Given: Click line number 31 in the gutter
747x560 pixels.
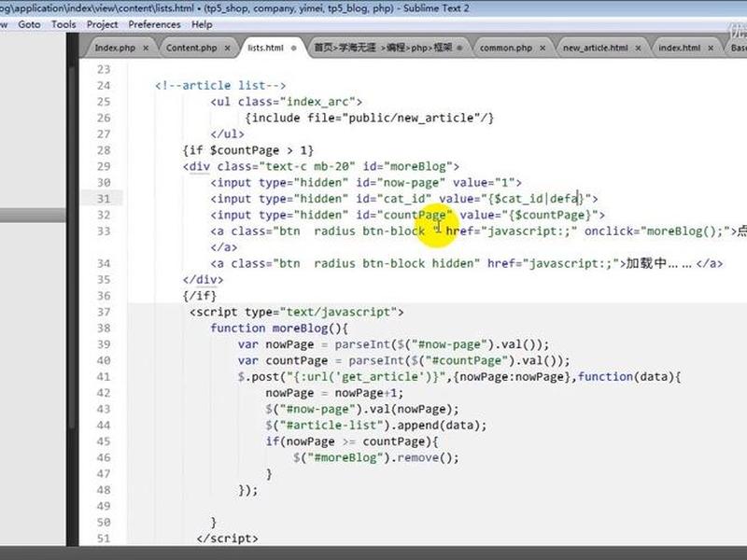Looking at the screenshot, I should pyautogui.click(x=104, y=199).
